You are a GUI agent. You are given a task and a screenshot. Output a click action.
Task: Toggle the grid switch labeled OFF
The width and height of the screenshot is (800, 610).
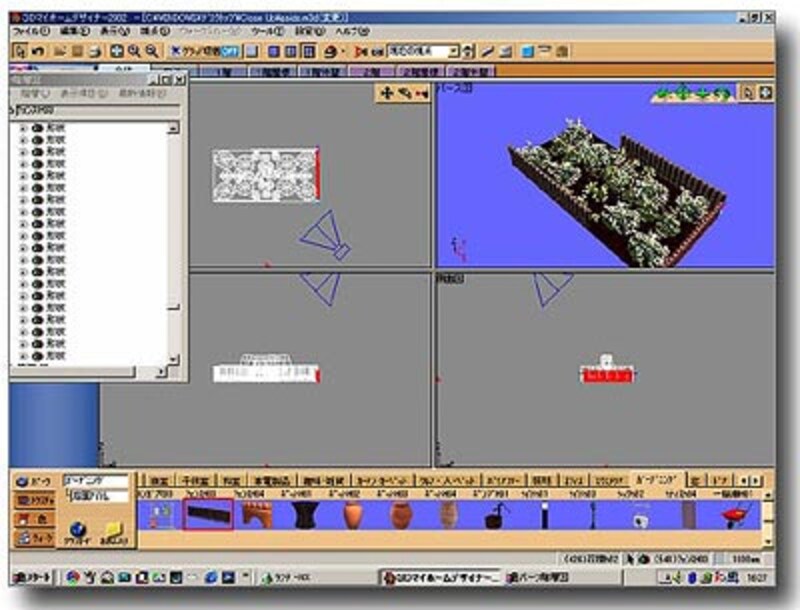(x=205, y=52)
